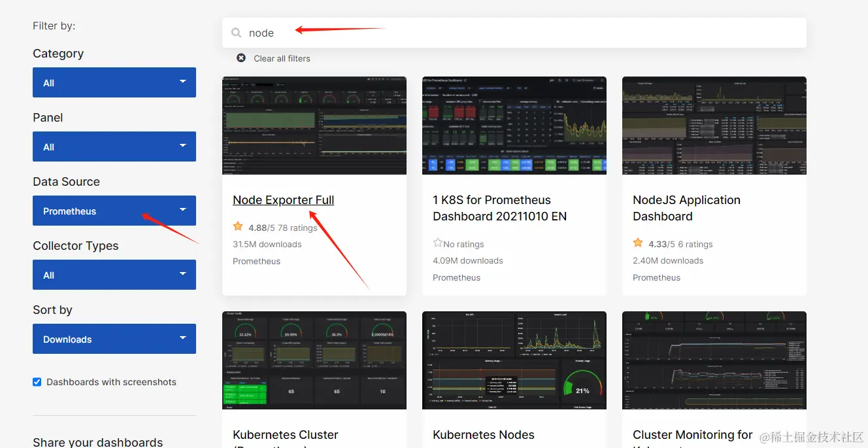Open the Panel dropdown
The width and height of the screenshot is (868, 448).
click(114, 146)
